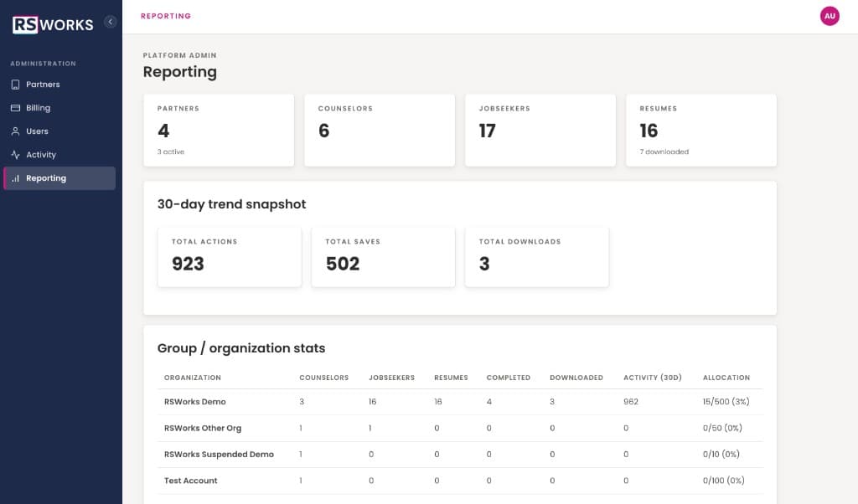The image size is (858, 504).
Task: Click the Total Downloads 3 card
Action: tap(537, 257)
